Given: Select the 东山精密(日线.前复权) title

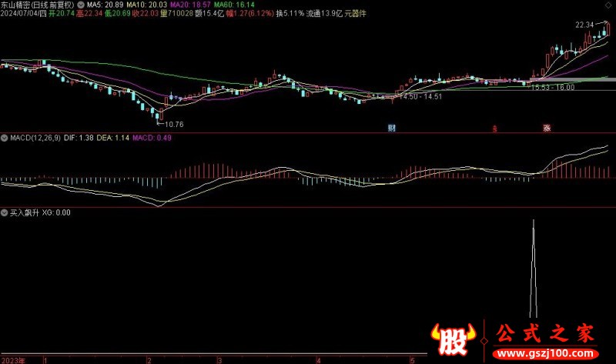Looking at the screenshot, I should click(37, 5).
